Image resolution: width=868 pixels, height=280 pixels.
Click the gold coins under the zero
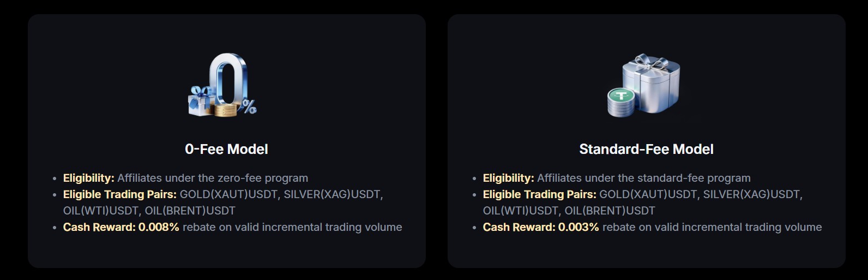[x=225, y=110]
